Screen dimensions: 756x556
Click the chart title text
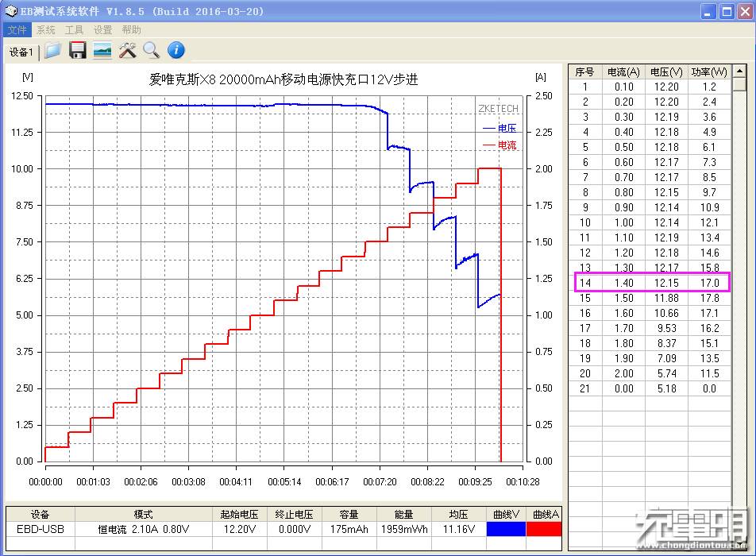283,79
